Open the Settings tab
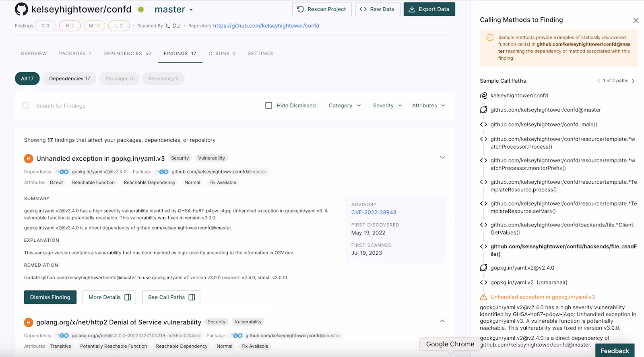Image resolution: width=644 pixels, height=357 pixels. (x=260, y=54)
